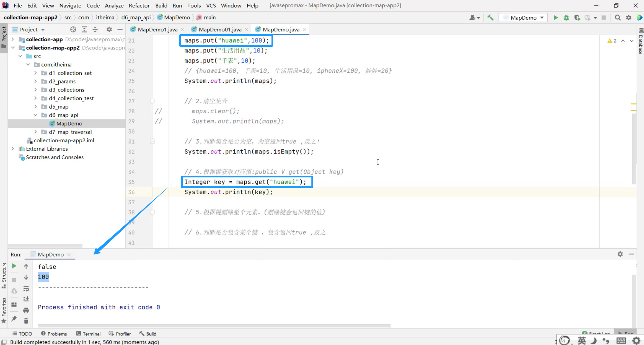Open the Refactor menu
This screenshot has width=644, height=345.
coord(139,5)
